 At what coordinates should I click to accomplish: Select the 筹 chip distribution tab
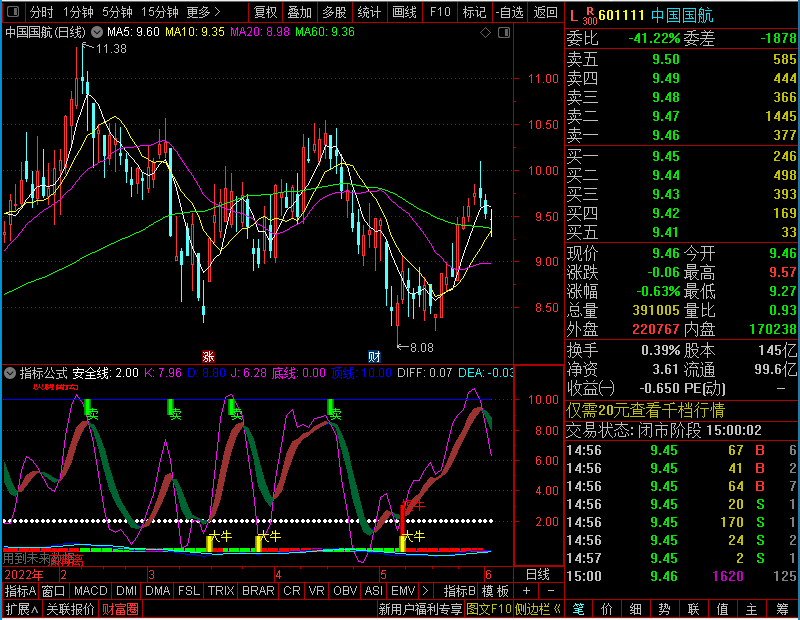point(782,609)
